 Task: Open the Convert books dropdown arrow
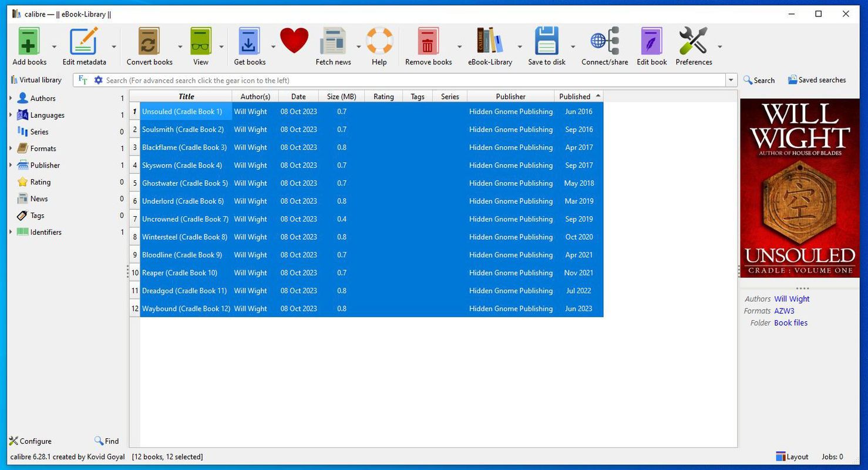point(180,47)
